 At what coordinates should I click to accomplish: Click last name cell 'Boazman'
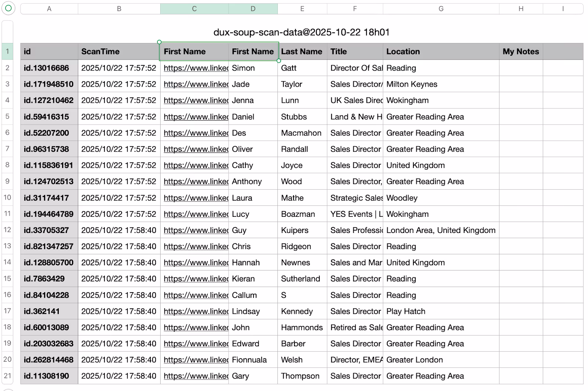tap(302, 214)
